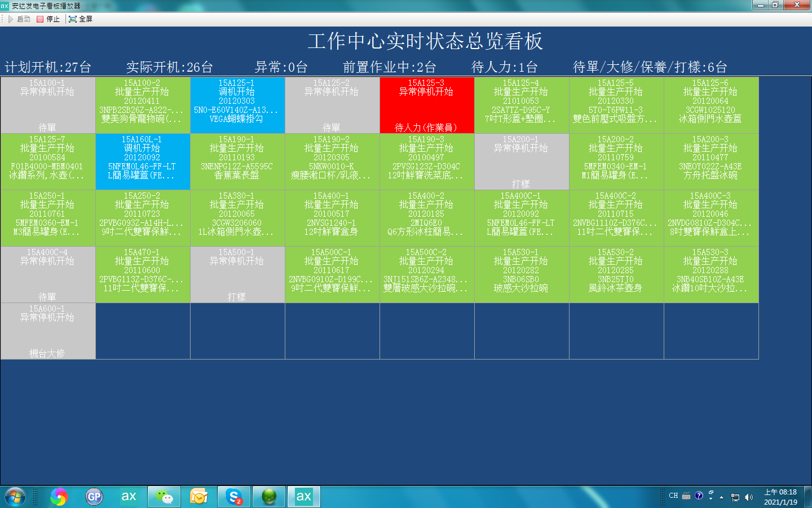The width and height of the screenshot is (812, 508).
Task: Open clock showing 上午 08:18
Action: [x=781, y=497]
